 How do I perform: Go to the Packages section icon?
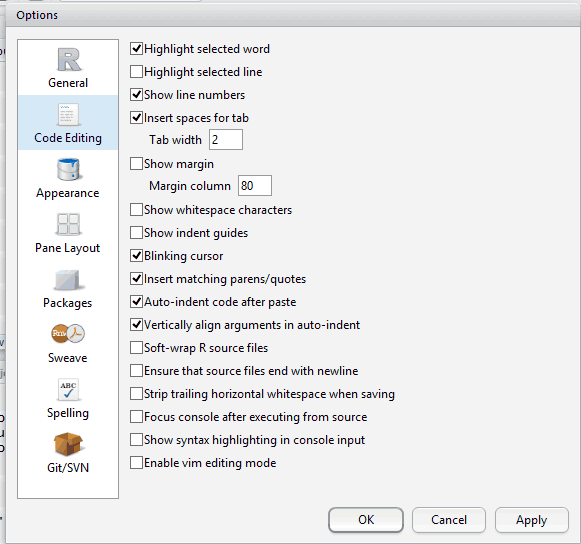(x=68, y=280)
